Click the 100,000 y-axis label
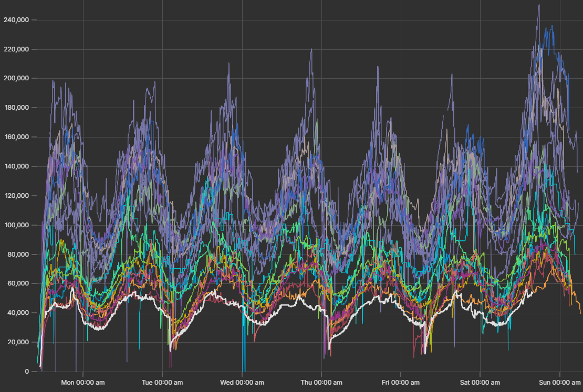This screenshot has height=392, width=583. (x=16, y=225)
